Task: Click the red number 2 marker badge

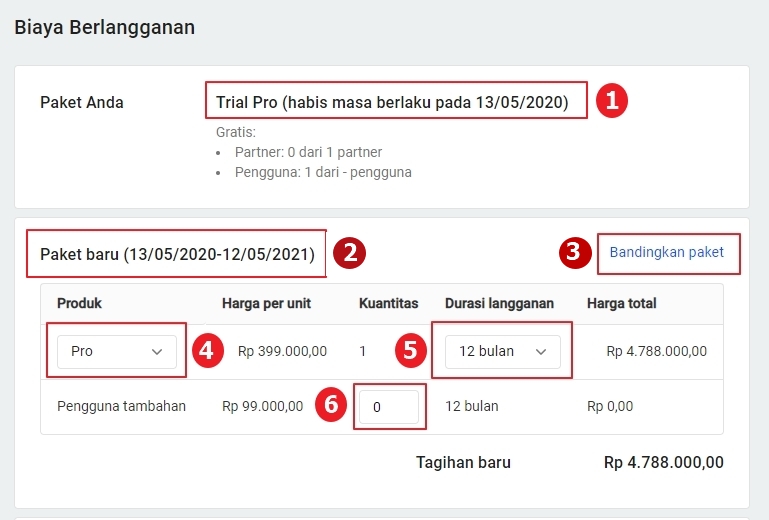Action: pos(349,253)
